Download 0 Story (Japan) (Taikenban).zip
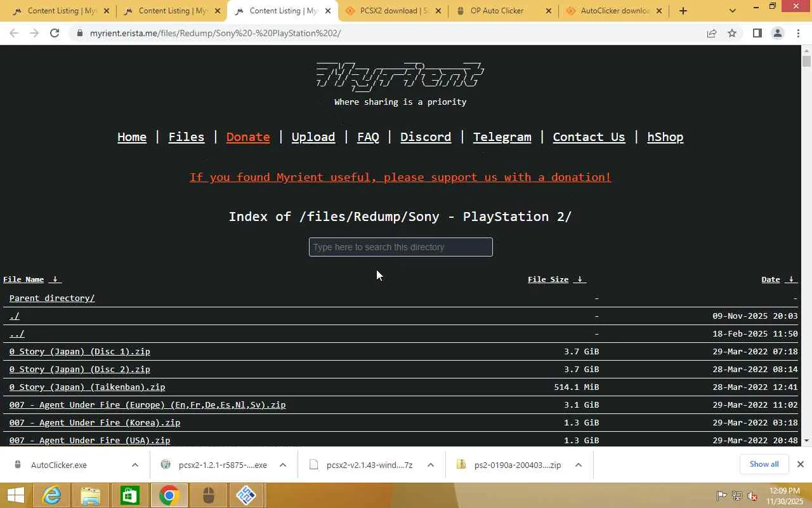 (x=88, y=387)
